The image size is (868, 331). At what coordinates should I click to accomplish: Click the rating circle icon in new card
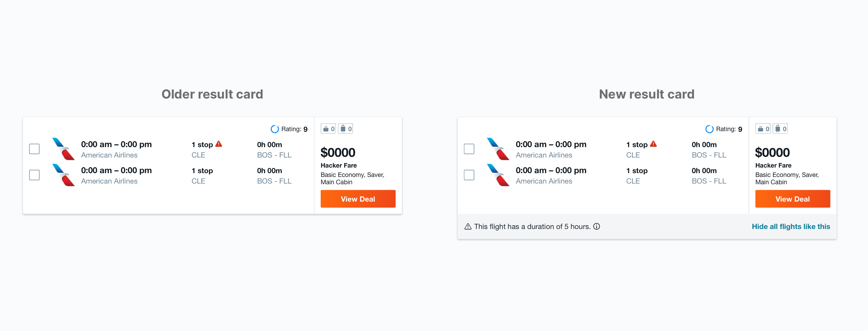coord(709,129)
